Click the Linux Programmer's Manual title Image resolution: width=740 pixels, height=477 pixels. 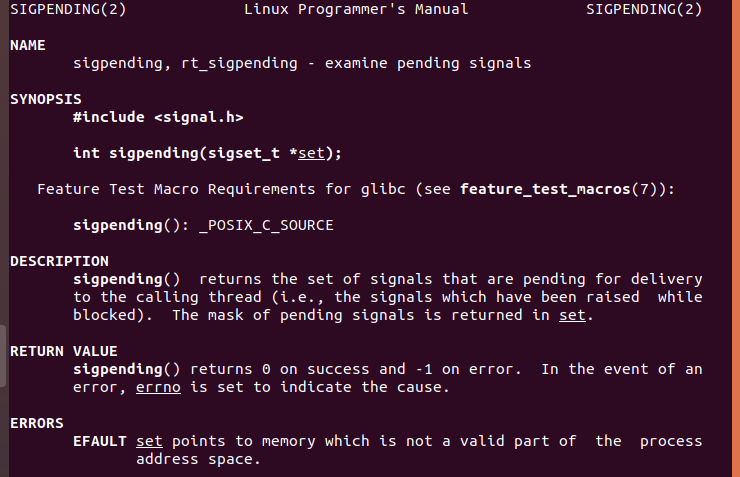[355, 10]
